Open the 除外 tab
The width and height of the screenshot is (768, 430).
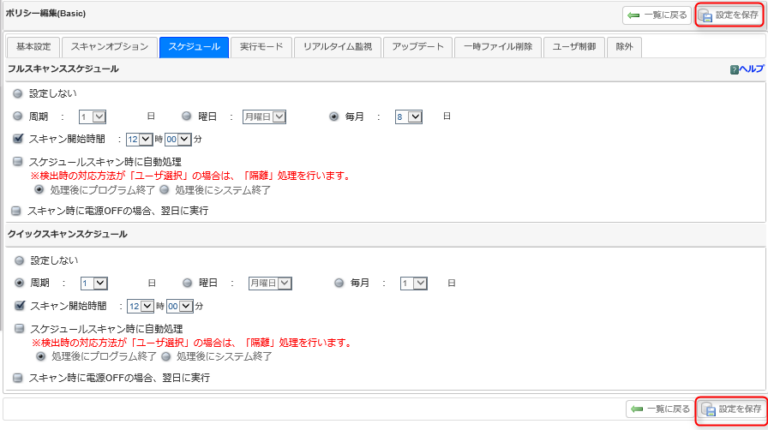point(624,47)
